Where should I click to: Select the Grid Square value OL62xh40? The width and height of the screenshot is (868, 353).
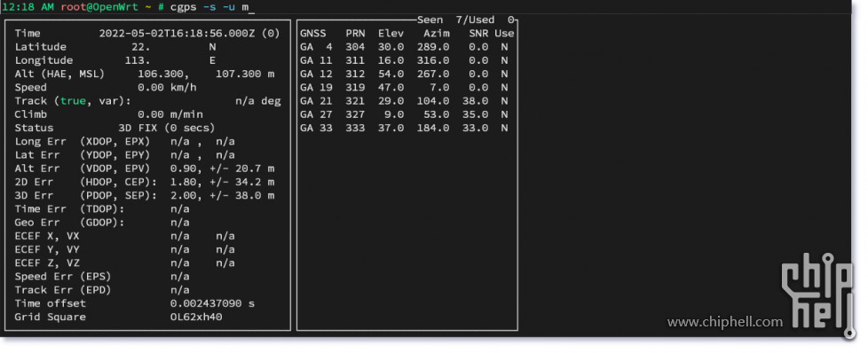click(x=196, y=317)
